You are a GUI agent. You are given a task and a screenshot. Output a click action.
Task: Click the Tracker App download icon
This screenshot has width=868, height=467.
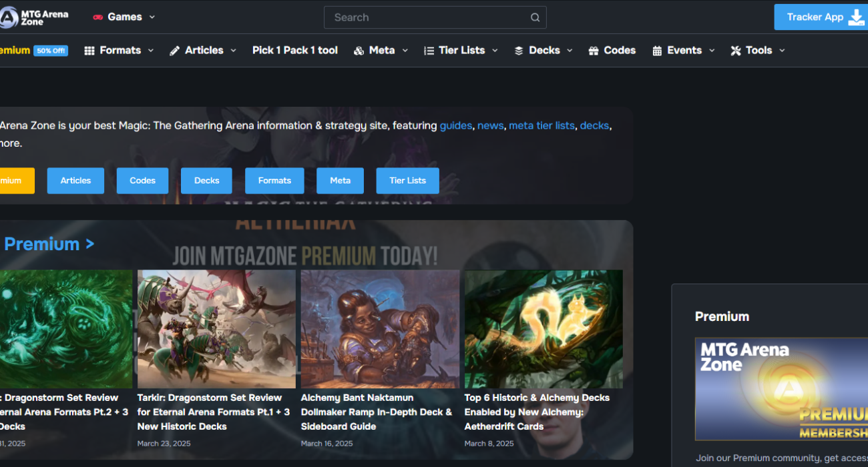click(x=856, y=17)
